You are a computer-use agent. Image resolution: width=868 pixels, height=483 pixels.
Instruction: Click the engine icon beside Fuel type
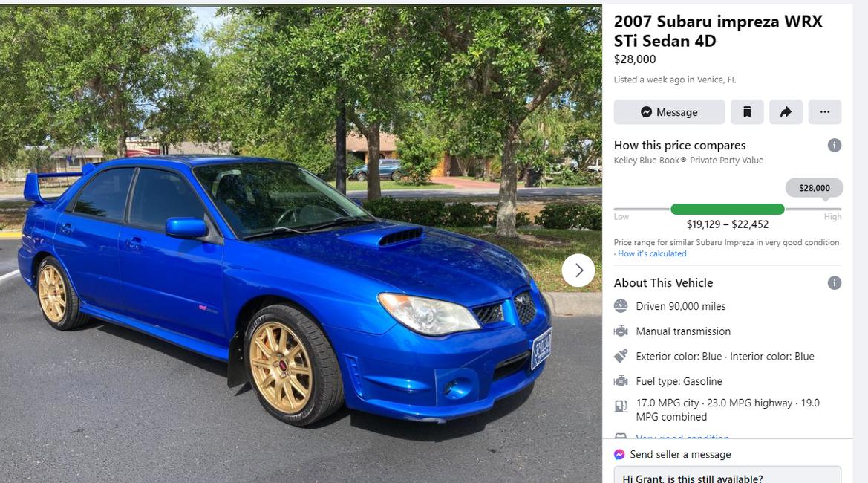(621, 381)
